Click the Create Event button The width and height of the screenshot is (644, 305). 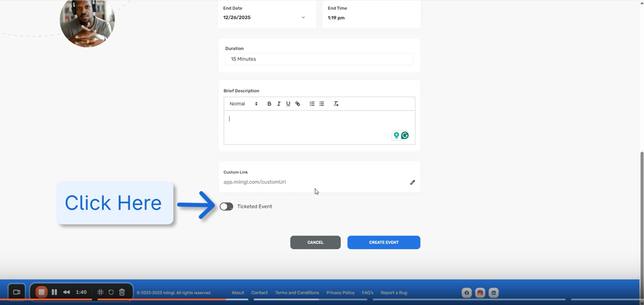(384, 242)
